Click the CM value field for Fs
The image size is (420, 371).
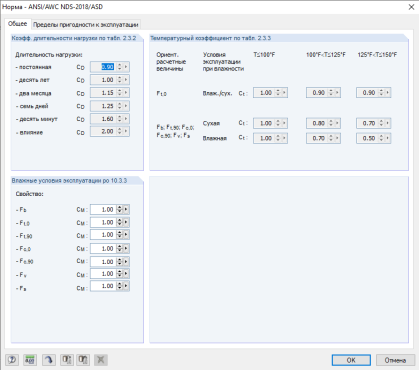tap(103, 286)
